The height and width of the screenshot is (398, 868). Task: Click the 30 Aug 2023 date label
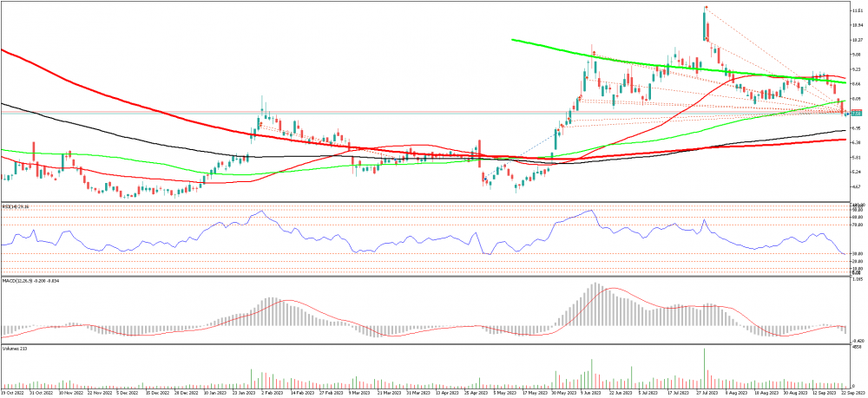pos(795,393)
